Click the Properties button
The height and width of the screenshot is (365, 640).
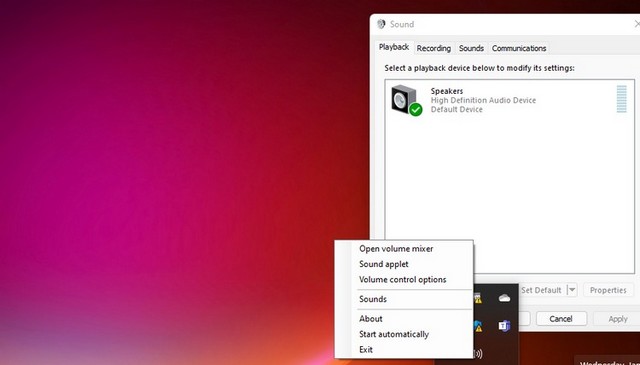(x=608, y=290)
